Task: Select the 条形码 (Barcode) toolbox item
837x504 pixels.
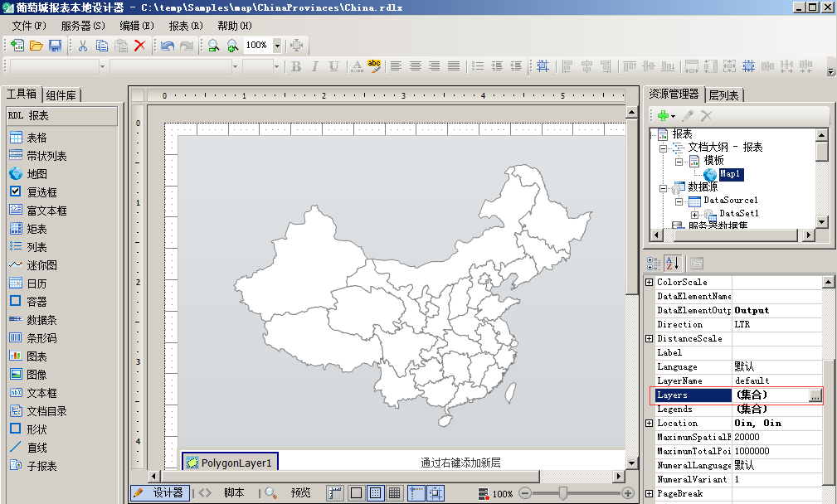Action: click(x=39, y=338)
